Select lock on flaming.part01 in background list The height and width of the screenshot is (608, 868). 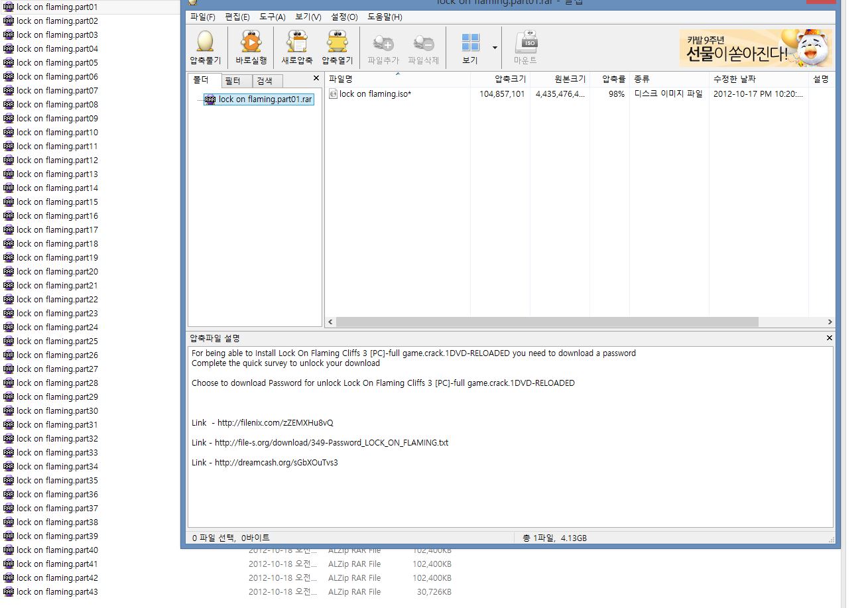coord(57,7)
